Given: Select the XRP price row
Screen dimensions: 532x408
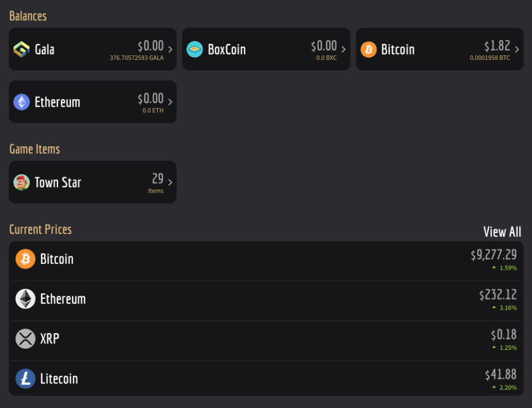Looking at the screenshot, I should 267,341.
